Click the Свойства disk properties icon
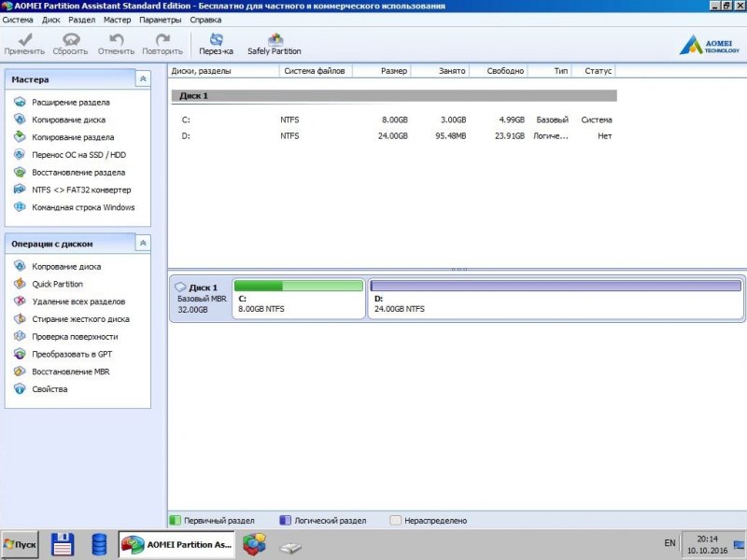The height and width of the screenshot is (560, 747). coord(20,389)
